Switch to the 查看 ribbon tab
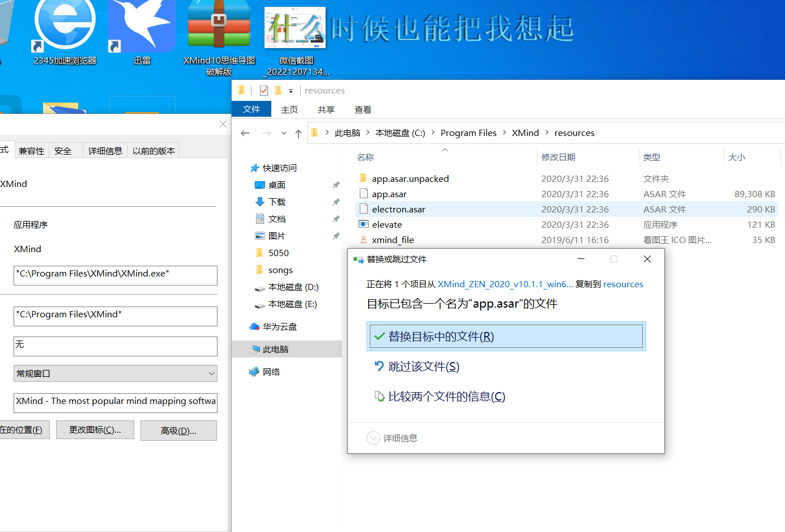This screenshot has height=532, width=785. 362,109
